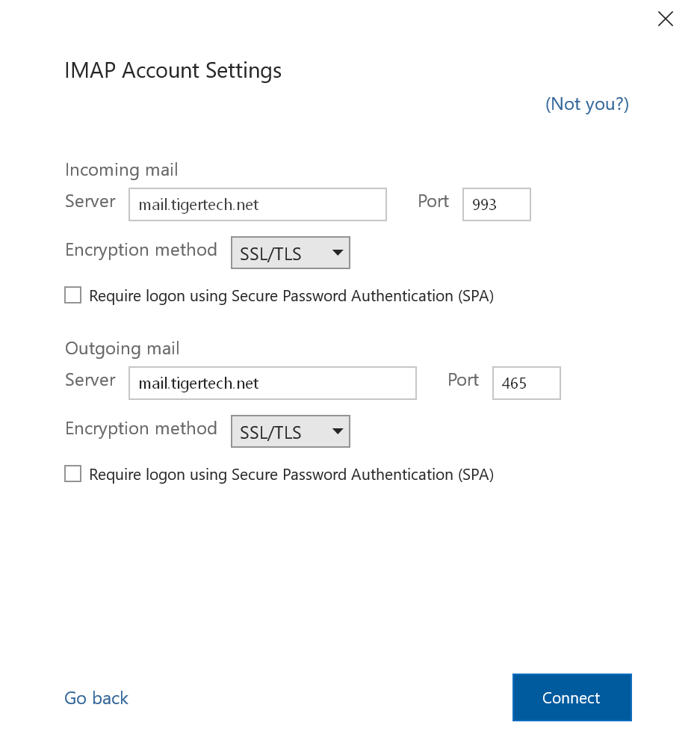Click the Go back link
The image size is (700, 752).
[96, 697]
